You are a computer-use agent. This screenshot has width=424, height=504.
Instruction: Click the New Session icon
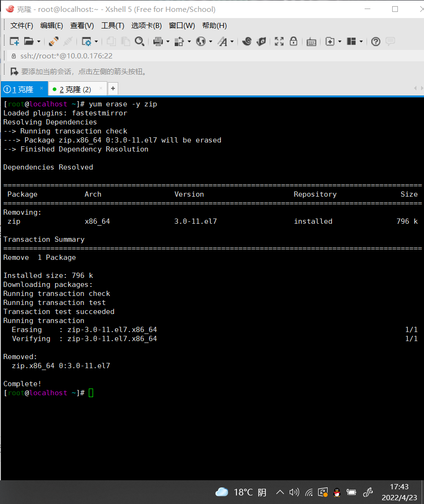pos(14,41)
